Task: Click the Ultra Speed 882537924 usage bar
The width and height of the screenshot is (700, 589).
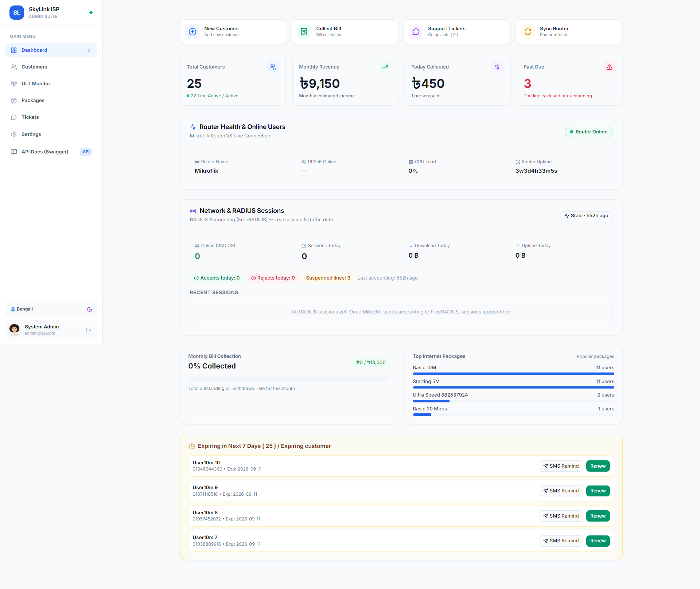Action: pos(513,401)
